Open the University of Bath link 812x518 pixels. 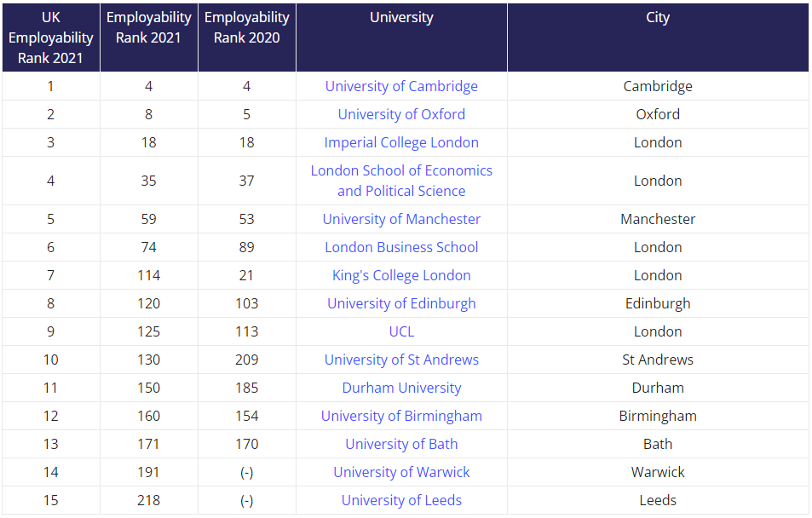tap(401, 444)
